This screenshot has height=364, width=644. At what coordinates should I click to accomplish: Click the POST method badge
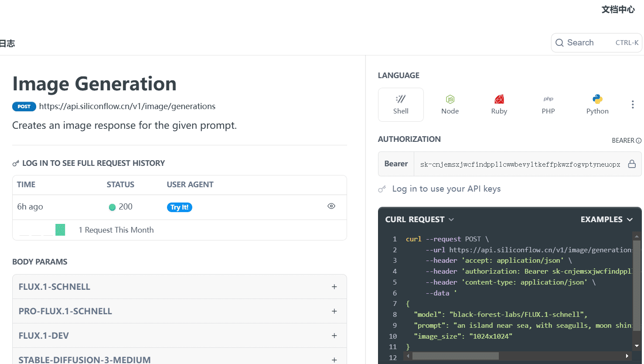pos(24,106)
